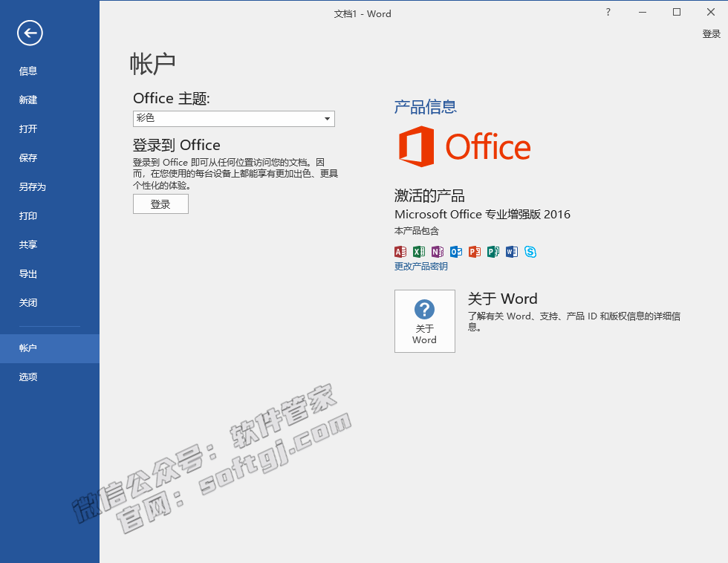
Task: Select the Excel icon in the product list
Action: tap(419, 252)
